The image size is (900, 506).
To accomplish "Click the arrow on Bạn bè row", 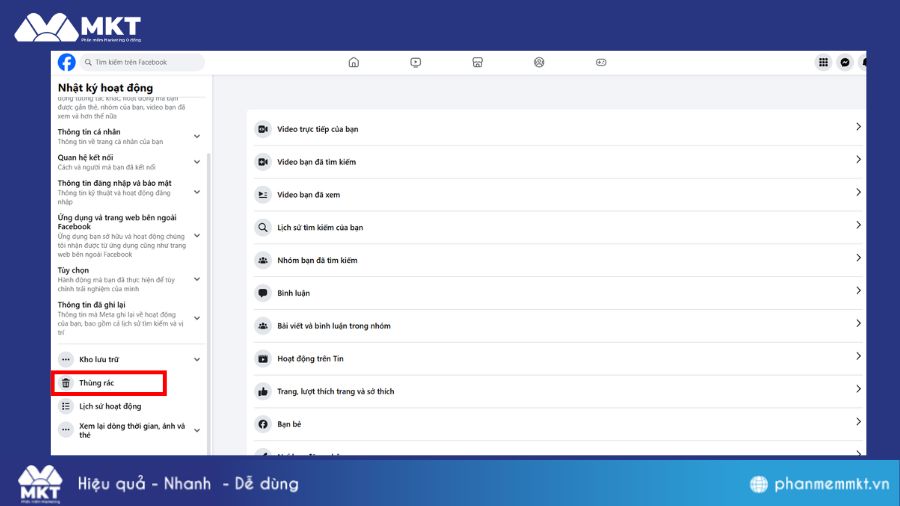I will coord(858,422).
